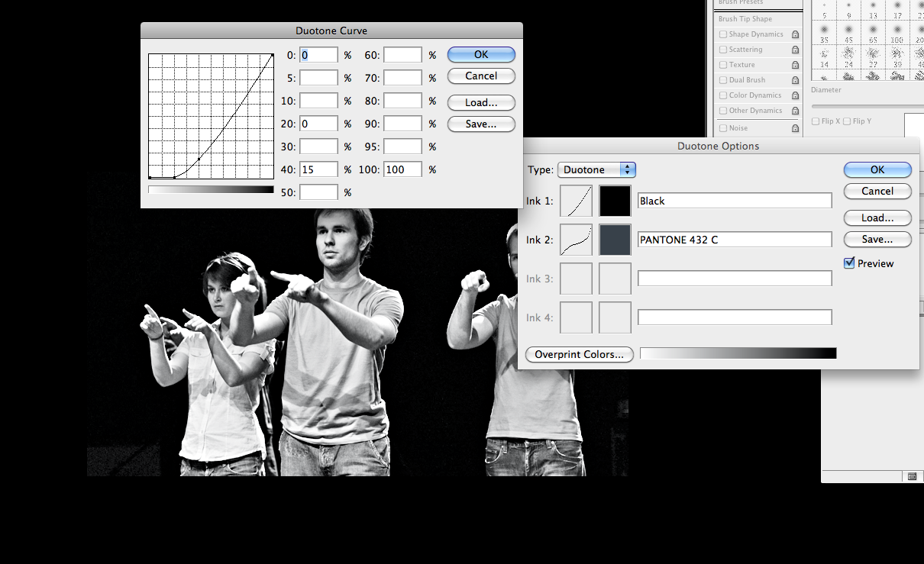This screenshot has width=924, height=564.
Task: Enable the Color Dynamics checkbox
Action: [x=723, y=95]
